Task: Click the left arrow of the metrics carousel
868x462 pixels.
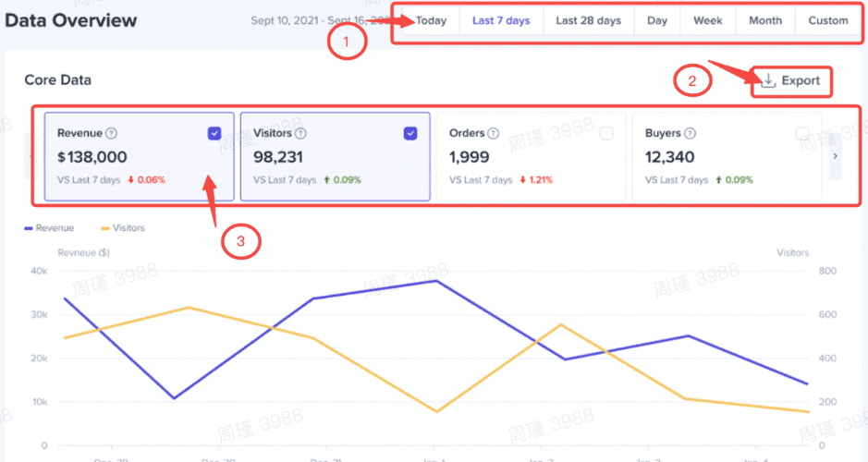Action: [29, 156]
